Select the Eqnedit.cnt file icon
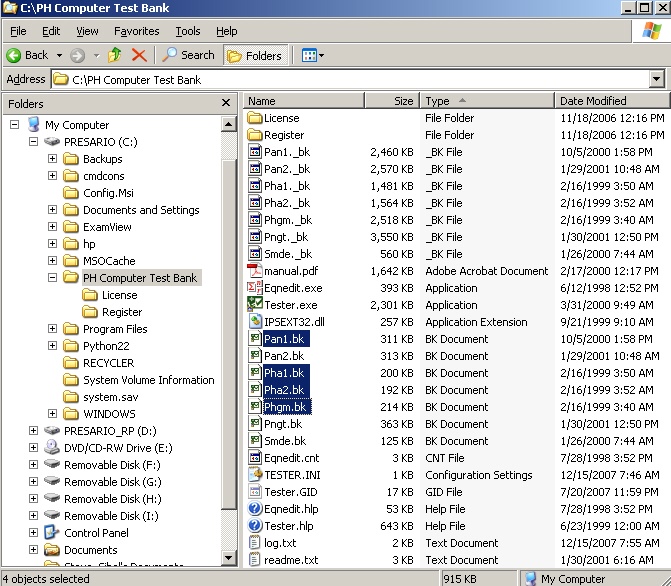The height and width of the screenshot is (586, 671). tap(255, 458)
